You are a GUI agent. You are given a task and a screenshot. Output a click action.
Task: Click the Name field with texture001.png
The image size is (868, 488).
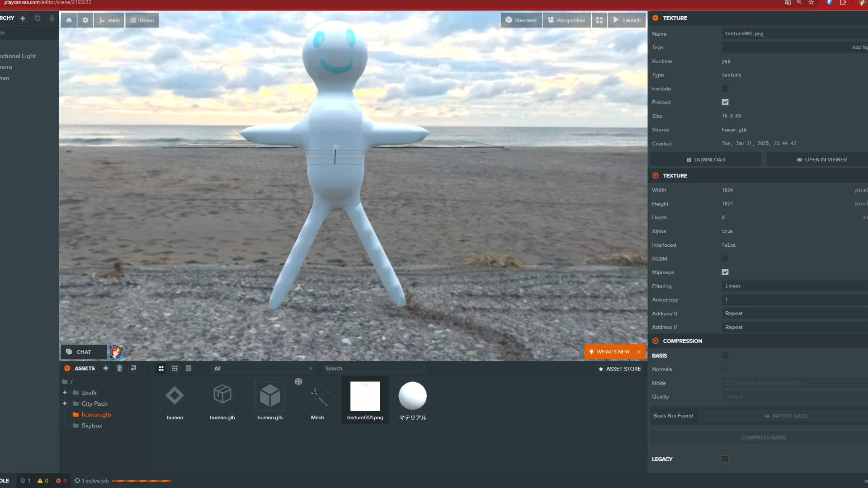795,34
